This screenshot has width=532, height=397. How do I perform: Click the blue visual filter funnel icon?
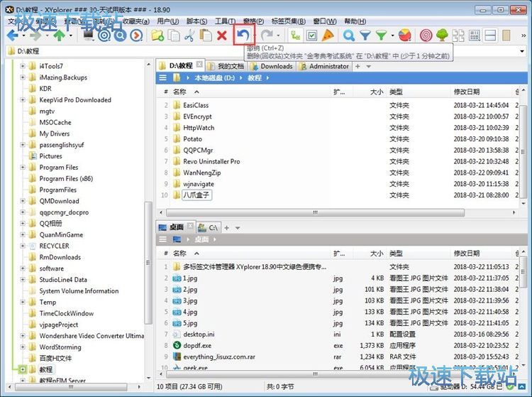pyautogui.click(x=365, y=36)
